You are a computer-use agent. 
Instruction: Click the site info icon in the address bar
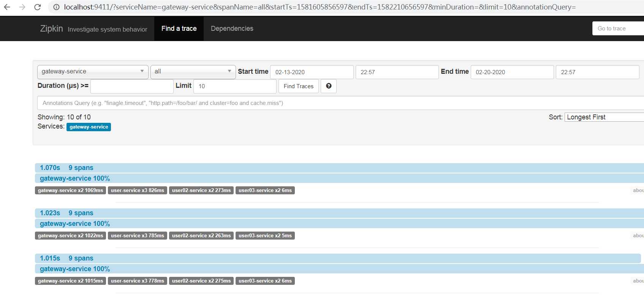(x=56, y=7)
